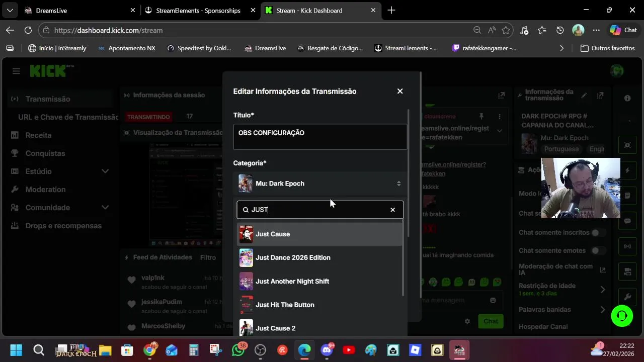Click jessikaPudim in activity feed

coord(162,302)
